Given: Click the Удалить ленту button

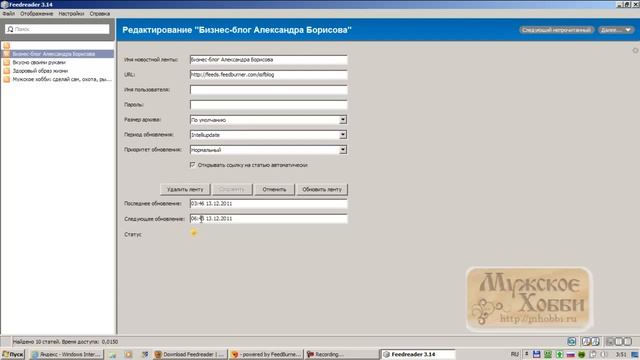Looking at the screenshot, I should (x=185, y=189).
